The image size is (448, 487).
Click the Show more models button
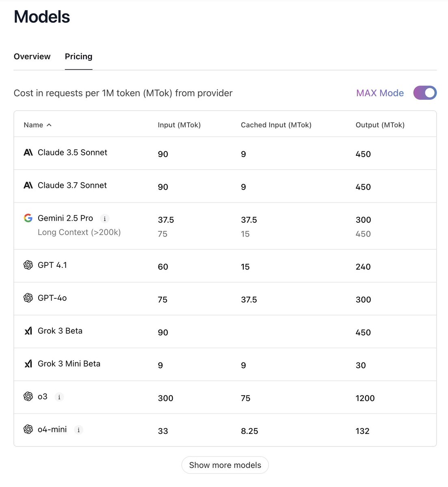coord(225,465)
